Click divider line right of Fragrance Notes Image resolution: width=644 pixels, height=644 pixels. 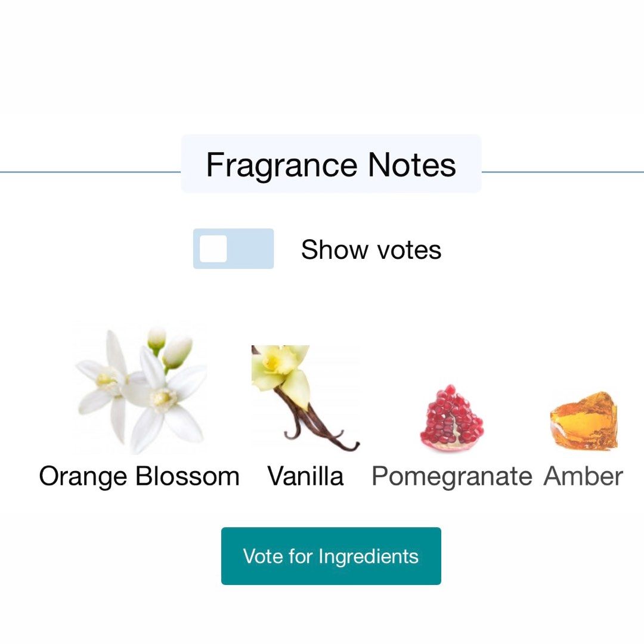(x=562, y=172)
